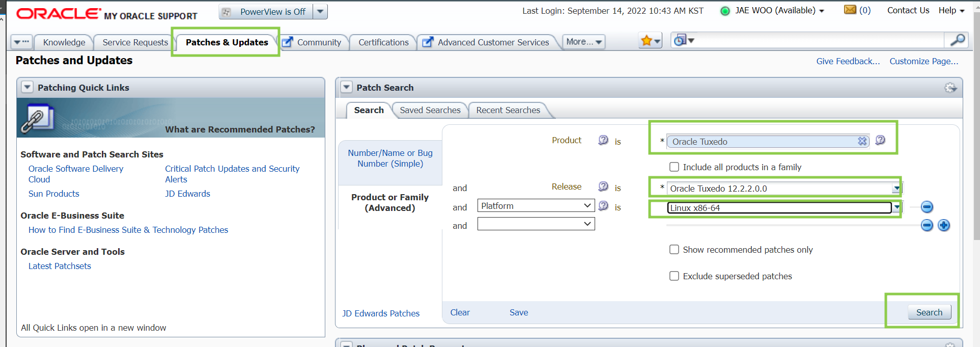The image size is (980, 347).
Task: Click Give Feedback link
Action: [848, 61]
